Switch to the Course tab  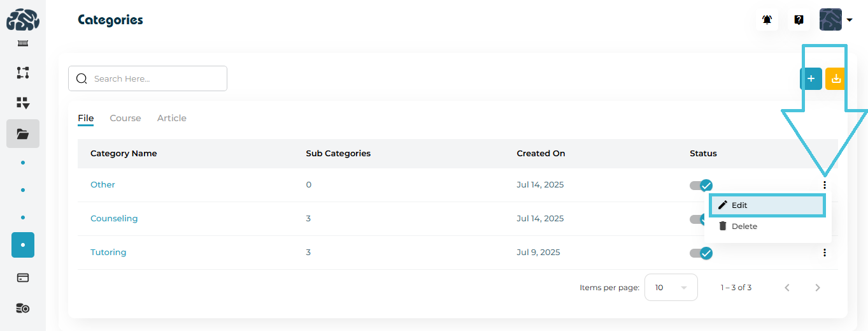point(125,118)
